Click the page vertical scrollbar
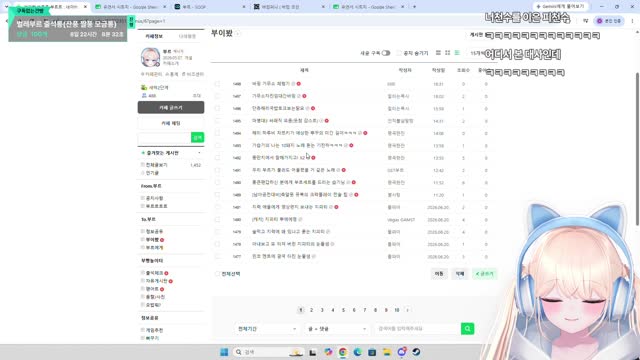 [x=637, y=149]
